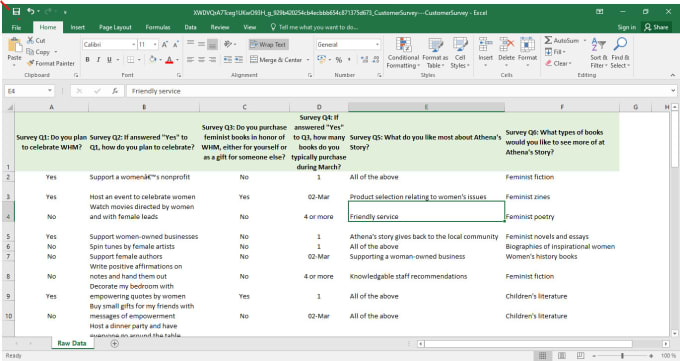
Task: Click the Undo arrow icon
Action: point(30,11)
